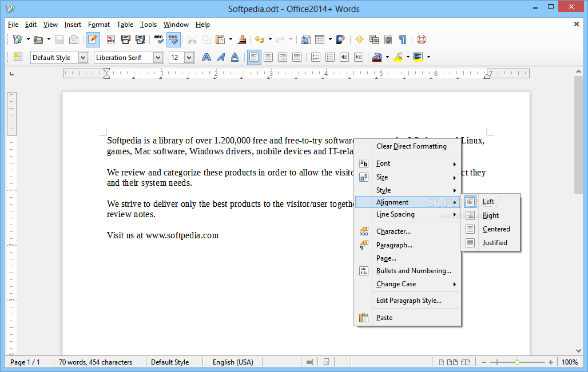Click the Paste clipboard toolbar icon
Viewport: 588px width, 372px height.
[221, 39]
